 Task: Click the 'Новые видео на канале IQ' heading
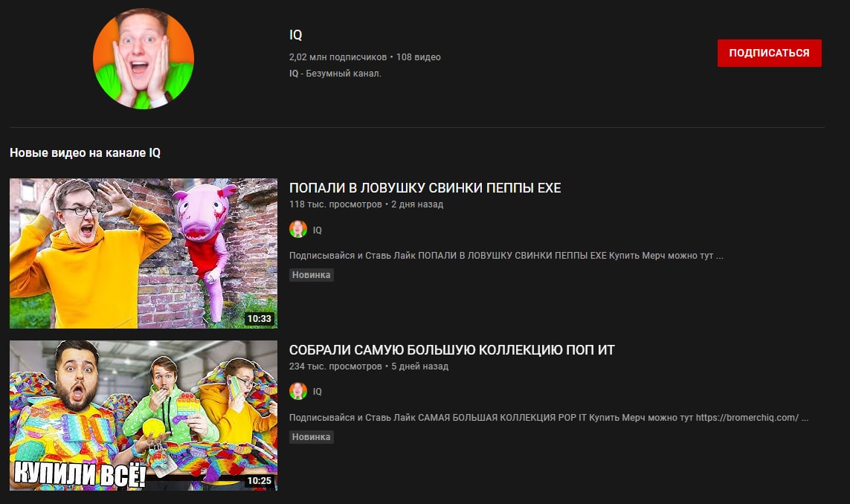tap(85, 153)
